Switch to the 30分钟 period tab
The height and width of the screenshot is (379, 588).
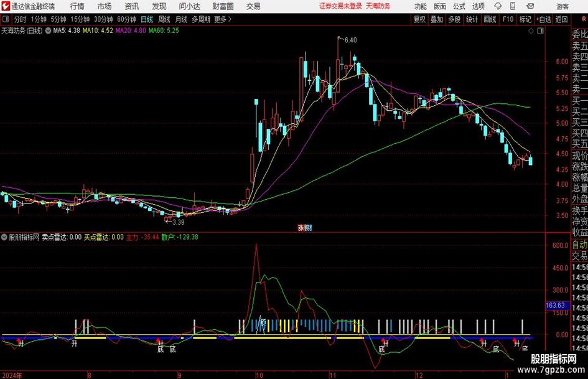[x=103, y=19]
